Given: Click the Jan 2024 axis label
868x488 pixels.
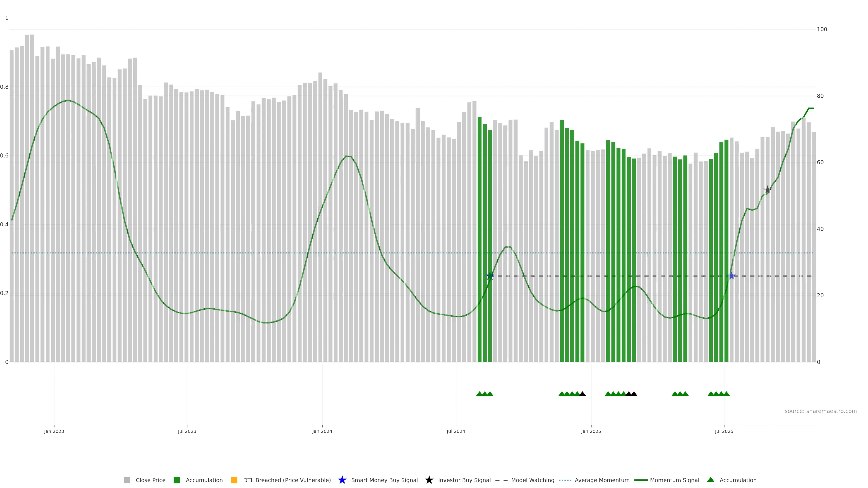Looking at the screenshot, I should [x=322, y=431].
